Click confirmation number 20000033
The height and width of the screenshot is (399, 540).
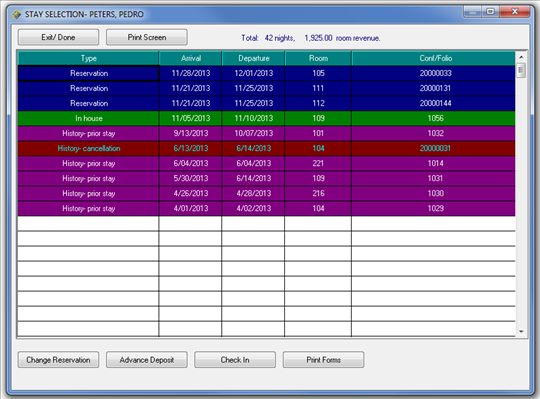click(x=434, y=73)
